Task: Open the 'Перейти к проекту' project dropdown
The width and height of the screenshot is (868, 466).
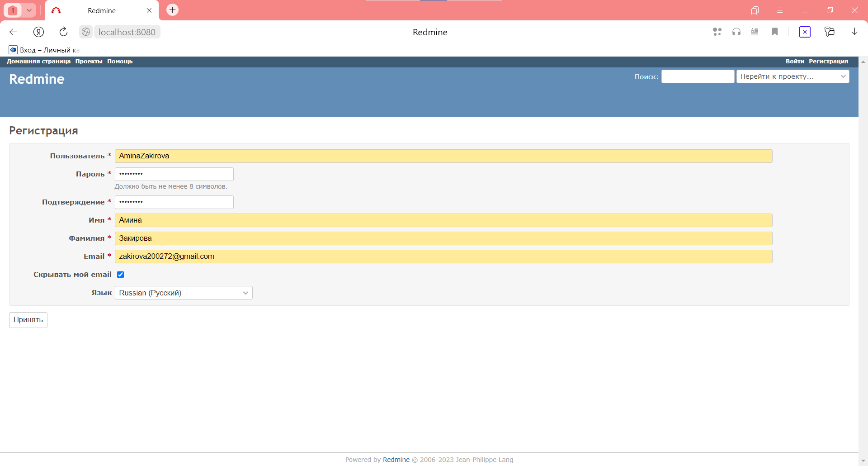Action: 793,76
